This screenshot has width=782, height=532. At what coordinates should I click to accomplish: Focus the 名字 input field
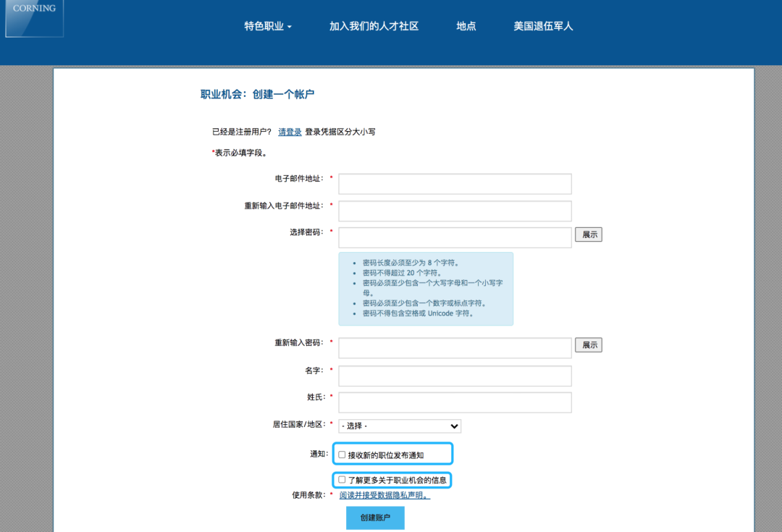pos(455,376)
